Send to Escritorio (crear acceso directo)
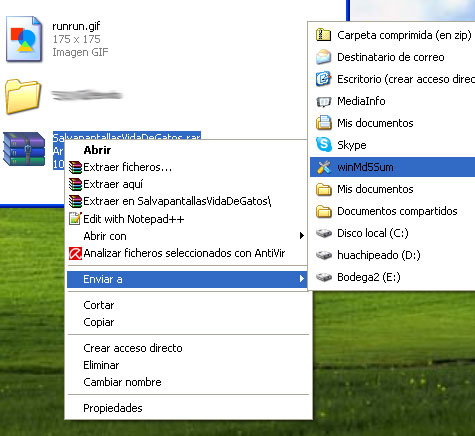Image resolution: width=475 pixels, height=436 pixels. (392, 79)
